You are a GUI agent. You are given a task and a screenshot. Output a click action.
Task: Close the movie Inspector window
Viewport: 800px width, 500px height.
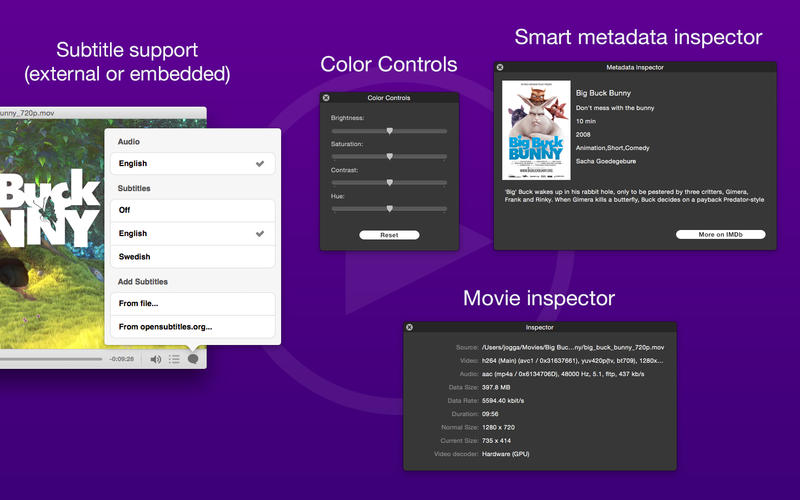point(409,327)
